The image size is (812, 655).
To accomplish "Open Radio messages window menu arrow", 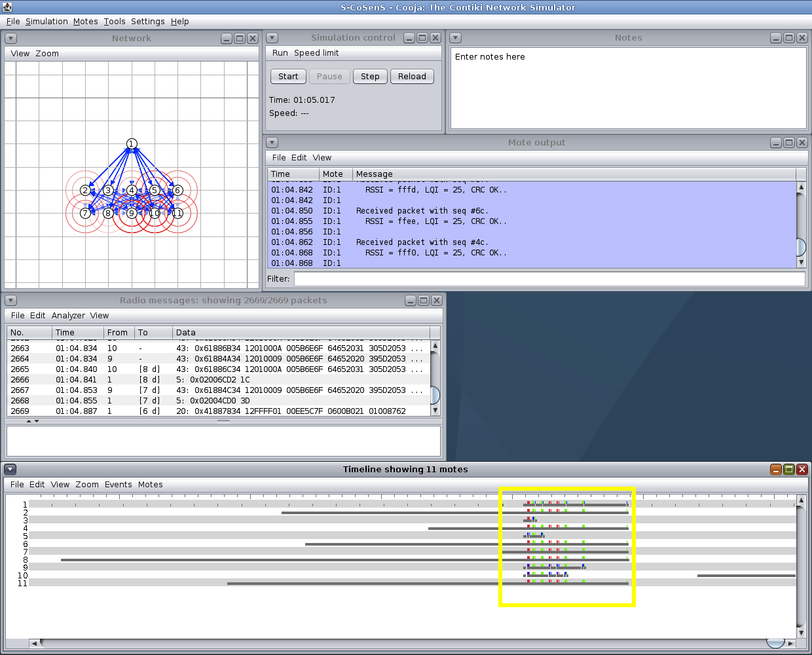I will coord(10,301).
